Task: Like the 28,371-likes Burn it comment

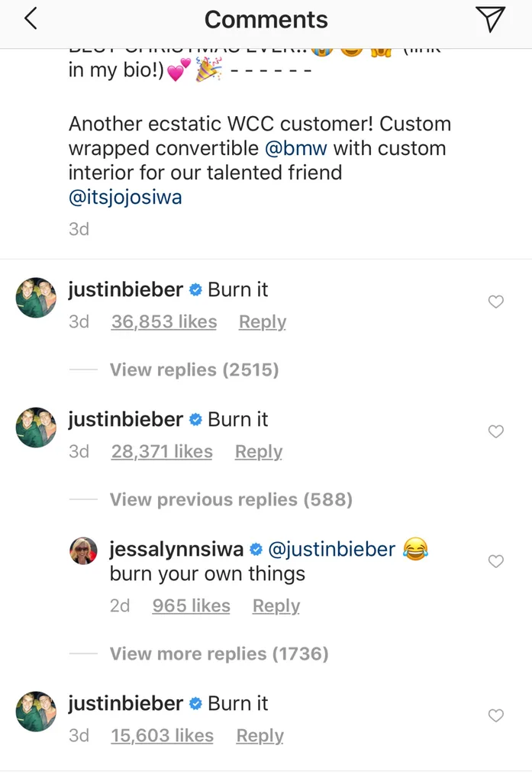Action: pos(495,431)
